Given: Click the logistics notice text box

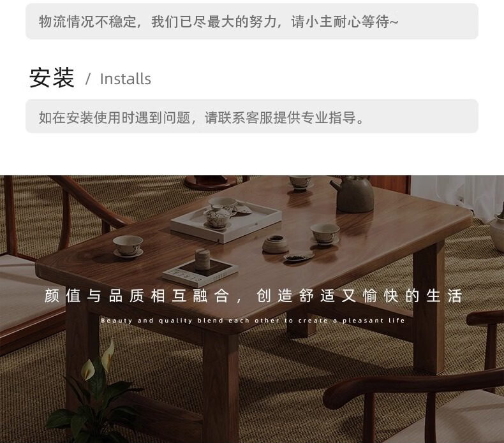Looking at the screenshot, I should 252,21.
